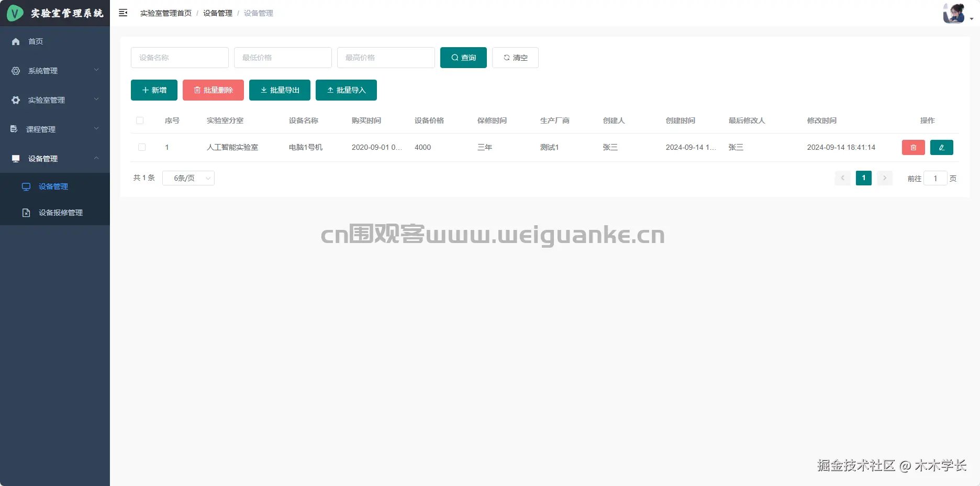Focus the 最低价格 input field

(283, 58)
